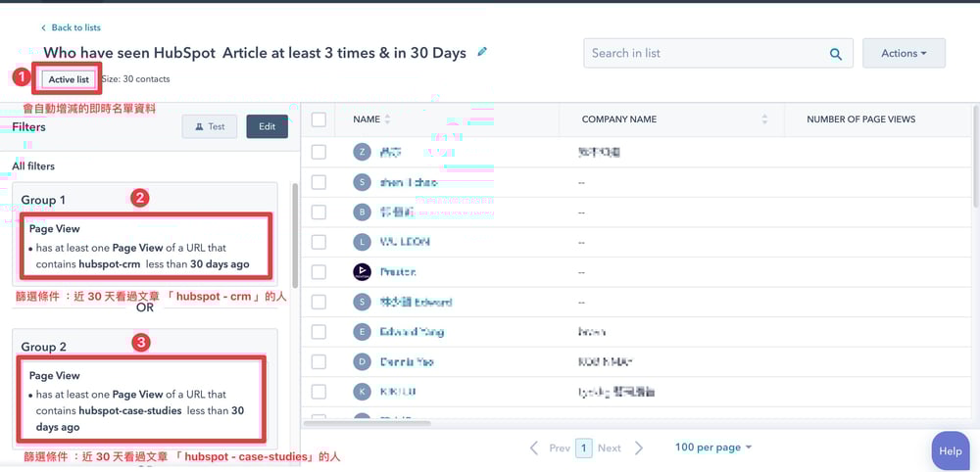
Task: Click the magnifier search icon in search box
Action: coord(836,54)
